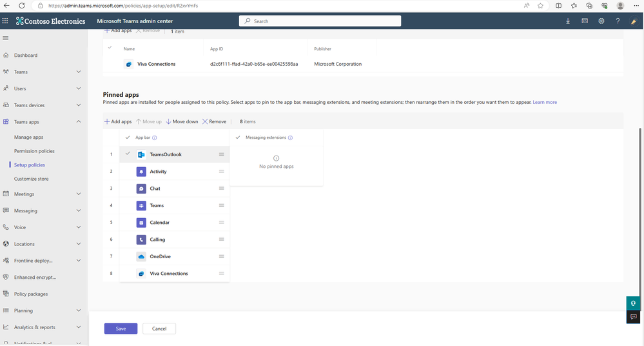Click the TeamsOutlook app icon
644x346 pixels.
coord(141,155)
